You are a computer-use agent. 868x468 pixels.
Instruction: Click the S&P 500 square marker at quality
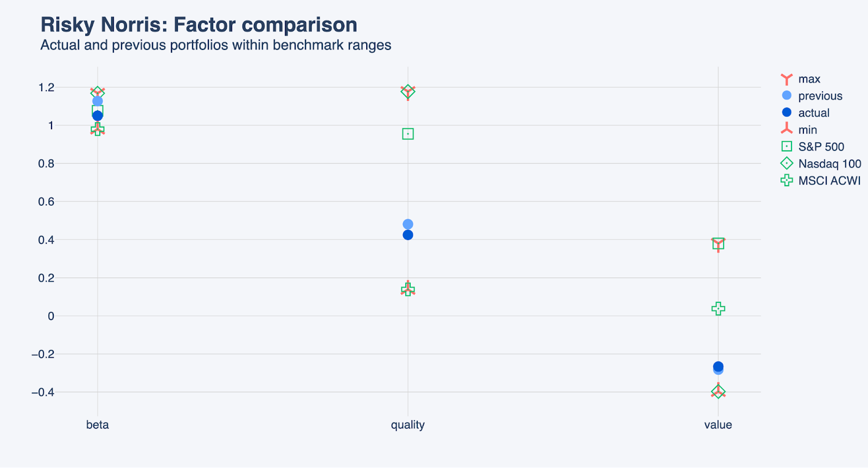pyautogui.click(x=408, y=134)
